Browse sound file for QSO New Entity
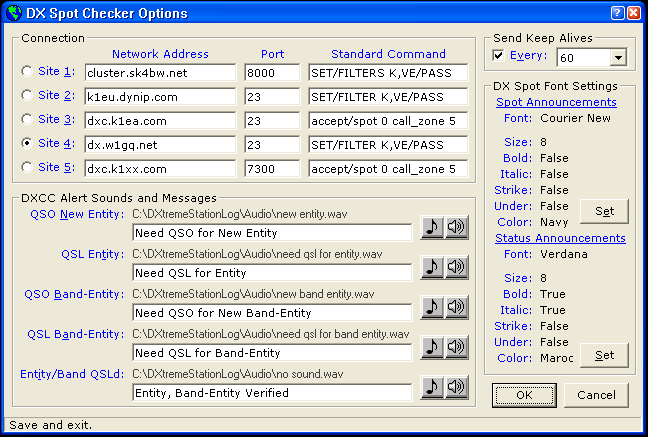This screenshot has width=648, height=437. pyautogui.click(x=432, y=227)
